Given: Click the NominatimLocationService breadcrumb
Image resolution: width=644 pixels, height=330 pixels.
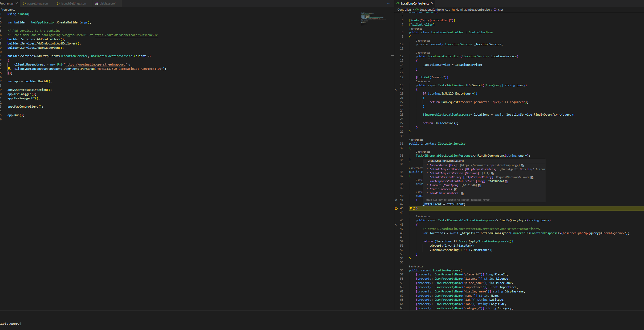Looking at the screenshot, I should coord(472,10).
